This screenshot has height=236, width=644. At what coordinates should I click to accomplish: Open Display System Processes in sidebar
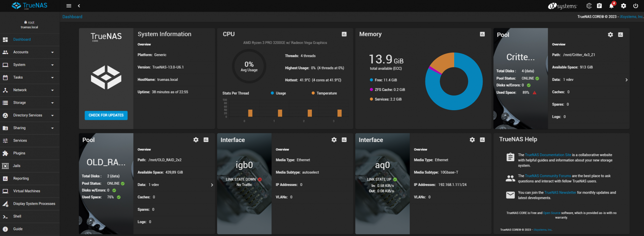click(30, 204)
